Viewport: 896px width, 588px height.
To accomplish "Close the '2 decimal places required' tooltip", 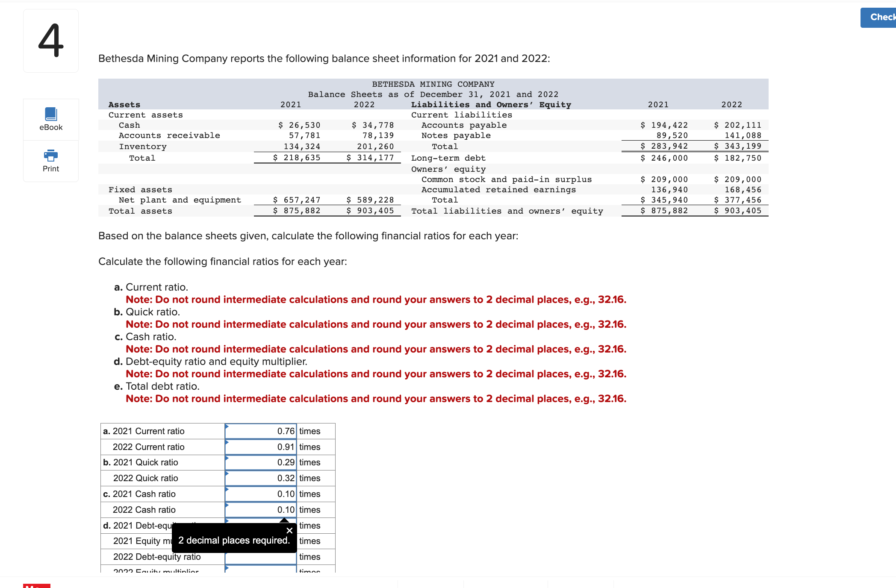I will 289,531.
